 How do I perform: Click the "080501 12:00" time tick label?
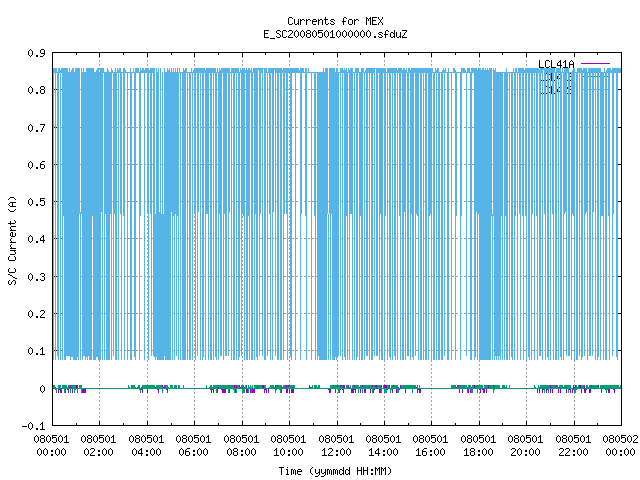(x=336, y=446)
